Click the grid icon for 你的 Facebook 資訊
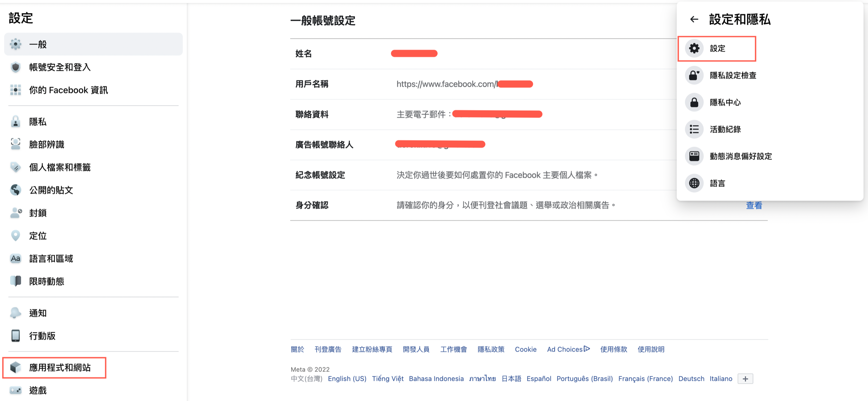 (x=16, y=90)
